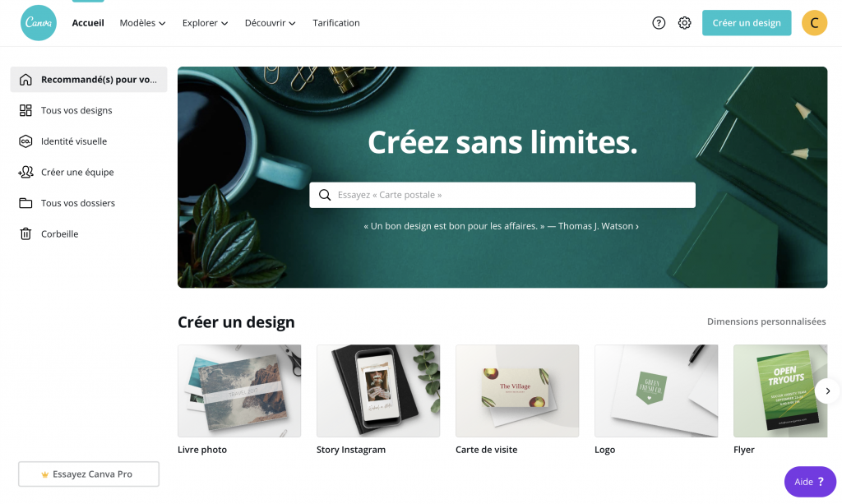This screenshot has width=842, height=504.
Task: Select the Tous vos dossiers folder icon
Action: pos(25,203)
